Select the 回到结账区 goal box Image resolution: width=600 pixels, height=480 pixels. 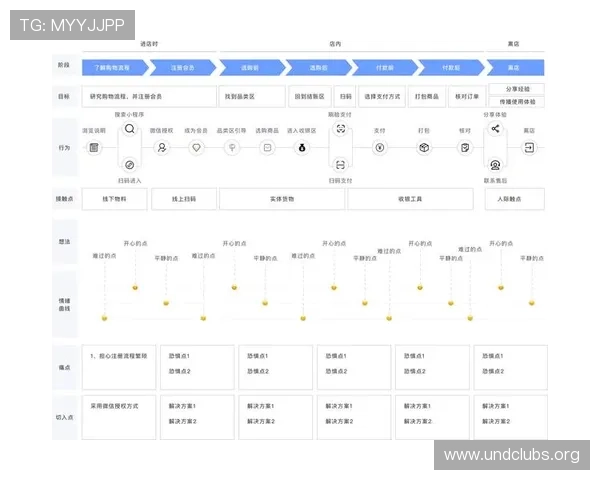click(310, 96)
